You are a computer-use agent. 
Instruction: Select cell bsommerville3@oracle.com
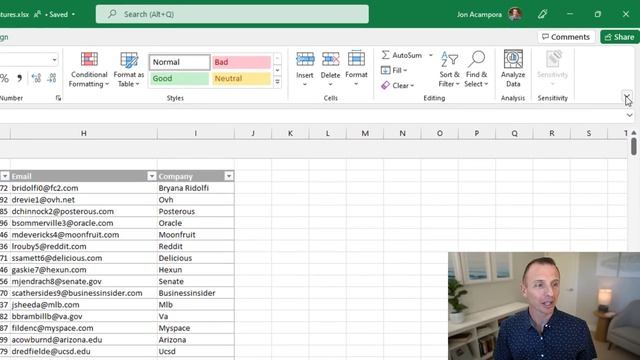click(84, 223)
